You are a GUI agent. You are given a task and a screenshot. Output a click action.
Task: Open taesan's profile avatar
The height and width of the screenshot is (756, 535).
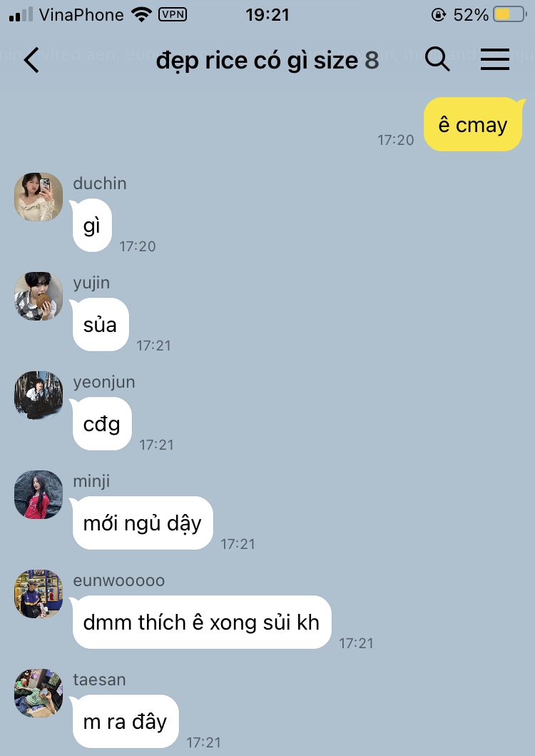point(39,693)
